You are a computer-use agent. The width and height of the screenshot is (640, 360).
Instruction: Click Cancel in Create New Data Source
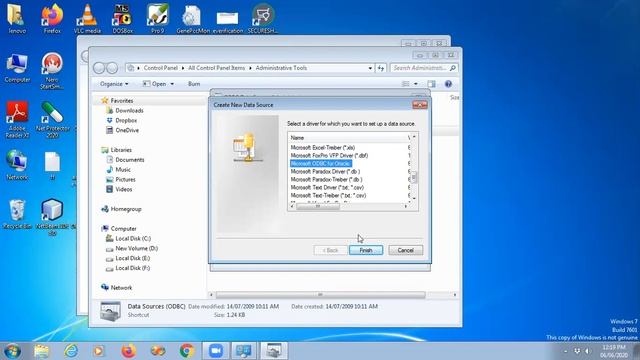click(405, 250)
